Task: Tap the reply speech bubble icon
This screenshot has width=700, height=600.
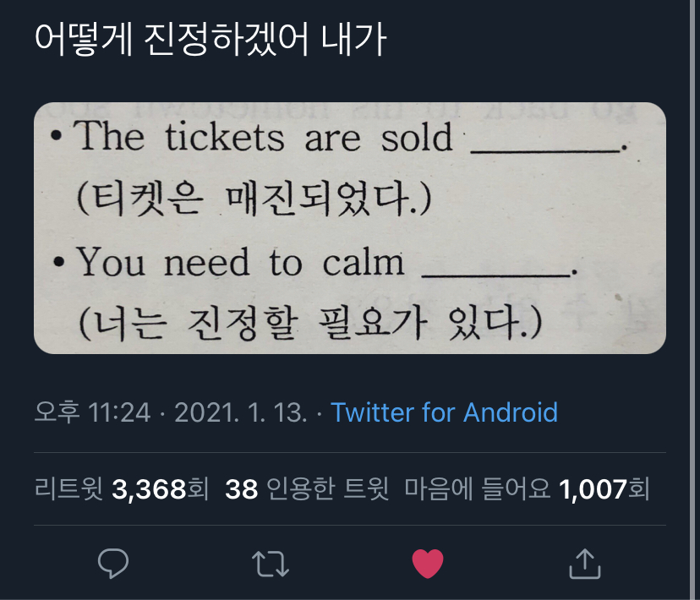Action: (112, 564)
